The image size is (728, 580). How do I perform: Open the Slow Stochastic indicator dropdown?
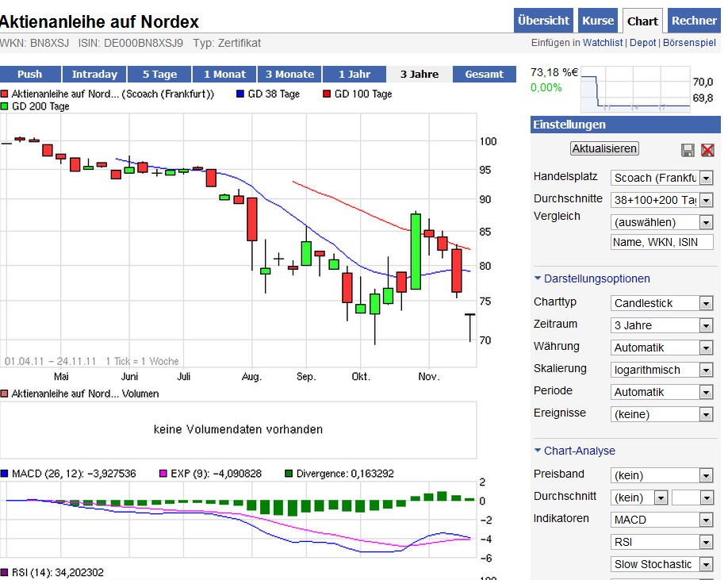click(x=661, y=564)
